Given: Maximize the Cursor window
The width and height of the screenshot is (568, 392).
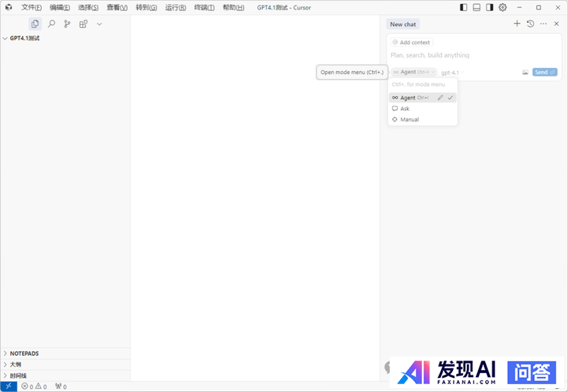Looking at the screenshot, I should coord(539,7).
